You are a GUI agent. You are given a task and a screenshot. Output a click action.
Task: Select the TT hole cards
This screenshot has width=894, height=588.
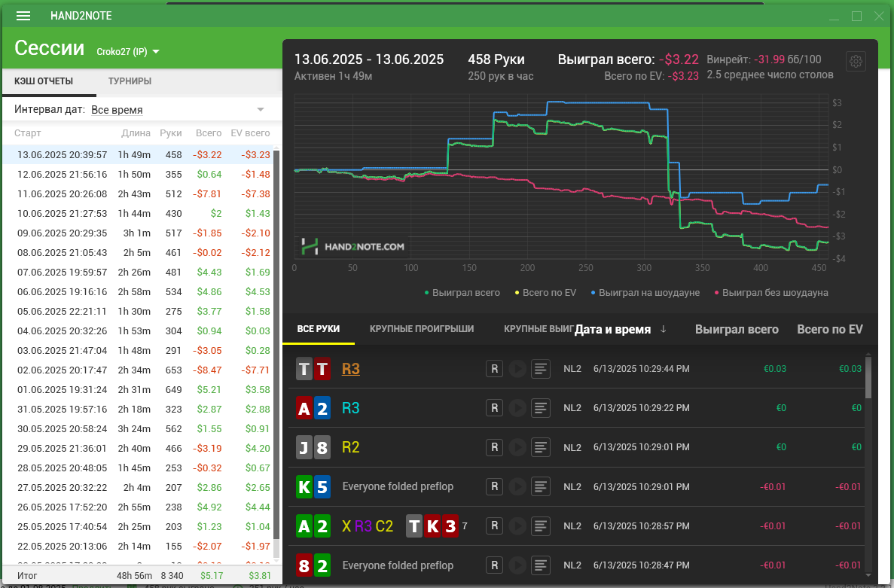tap(313, 369)
